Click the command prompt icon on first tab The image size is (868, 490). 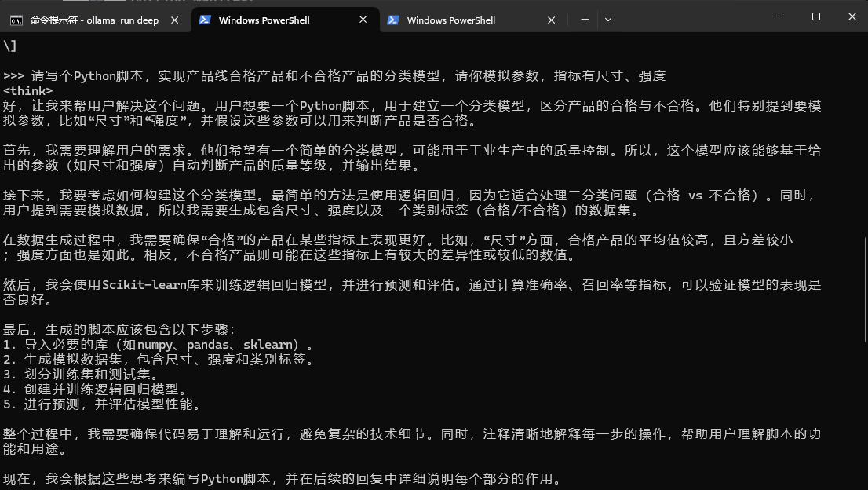[x=16, y=20]
